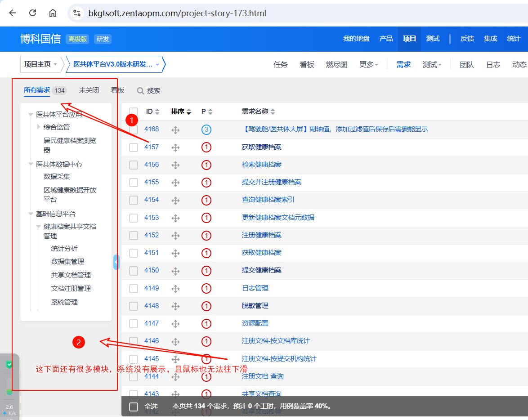Reload the page with refresh icon
528x420 pixels.
[33, 13]
